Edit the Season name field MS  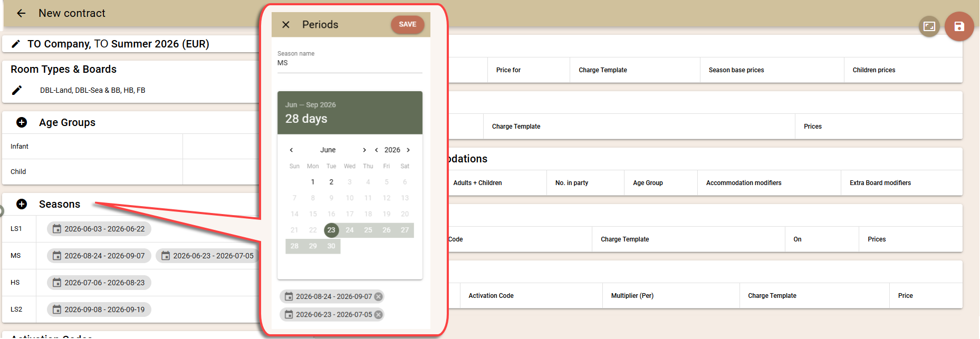(x=350, y=63)
